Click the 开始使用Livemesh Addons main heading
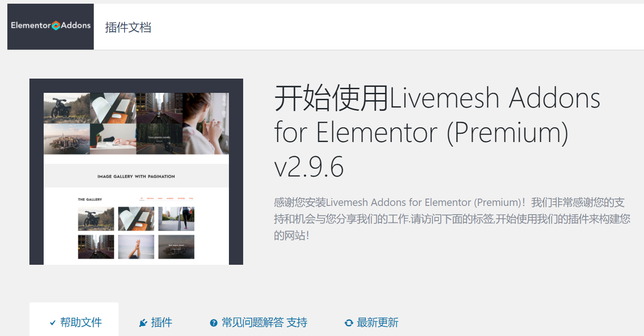Viewport: 644px width, 336px height. [437, 133]
